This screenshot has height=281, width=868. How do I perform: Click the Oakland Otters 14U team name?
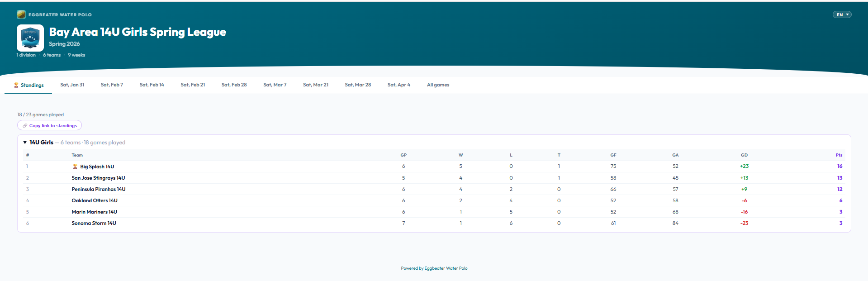click(95, 200)
